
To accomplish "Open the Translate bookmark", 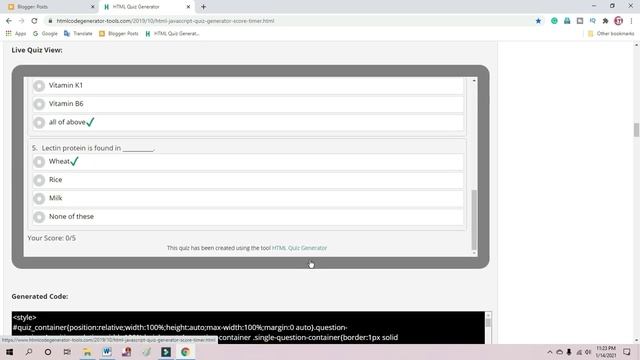I will pos(78,33).
